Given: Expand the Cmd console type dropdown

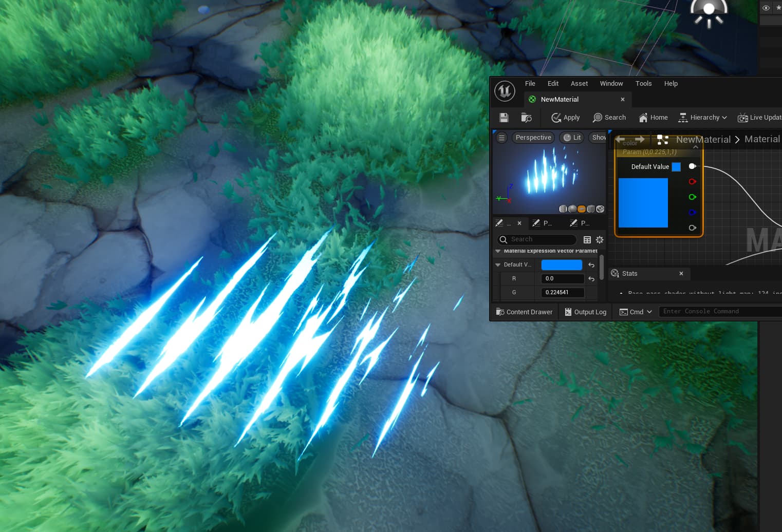Looking at the screenshot, I should 636,312.
